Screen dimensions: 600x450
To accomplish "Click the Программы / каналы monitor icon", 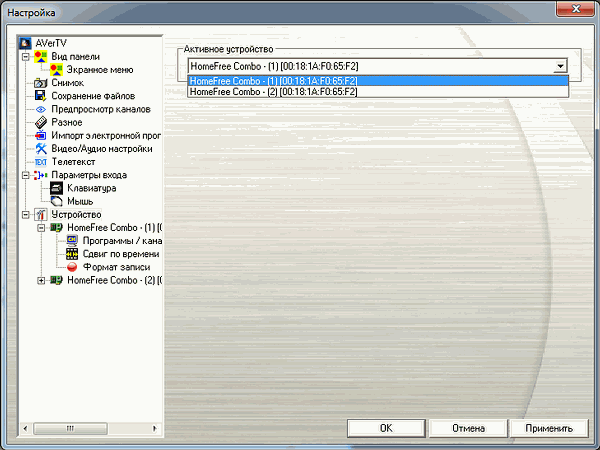I will pos(72,241).
